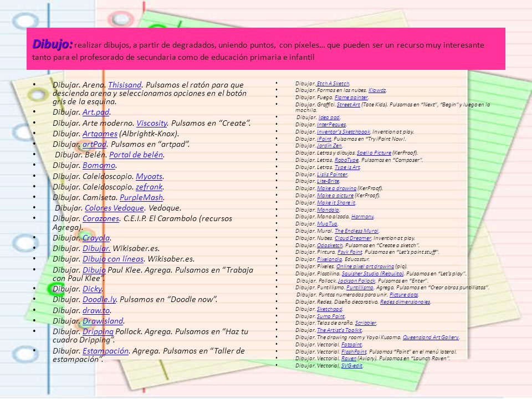Open the underlined artPad link without a dot

(94, 144)
